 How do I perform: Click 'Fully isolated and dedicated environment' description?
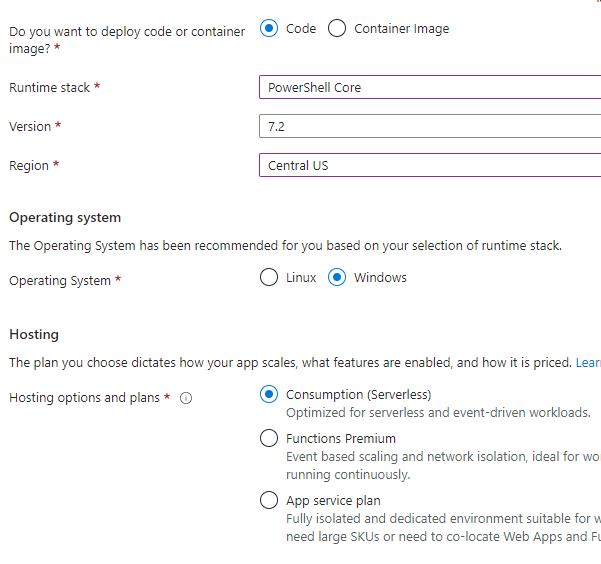(x=443, y=528)
